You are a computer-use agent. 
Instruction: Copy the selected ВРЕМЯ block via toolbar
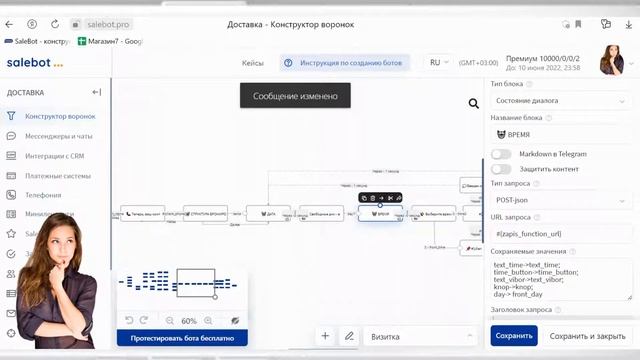[x=364, y=198]
